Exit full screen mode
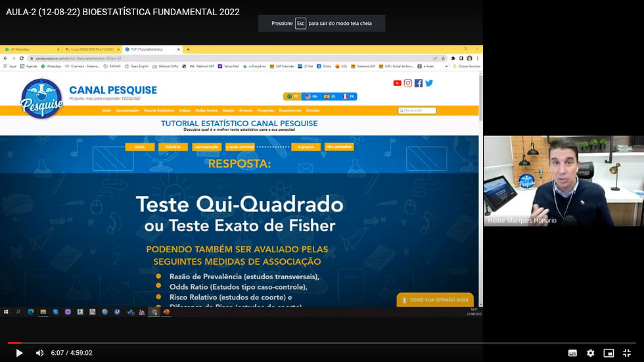This screenshot has width=644, height=362. pos(627,353)
